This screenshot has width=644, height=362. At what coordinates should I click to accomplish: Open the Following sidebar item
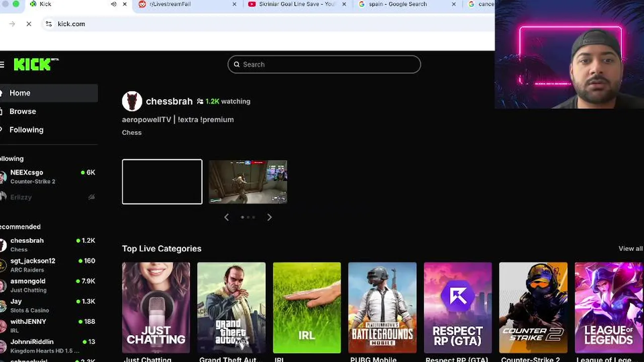point(49,130)
